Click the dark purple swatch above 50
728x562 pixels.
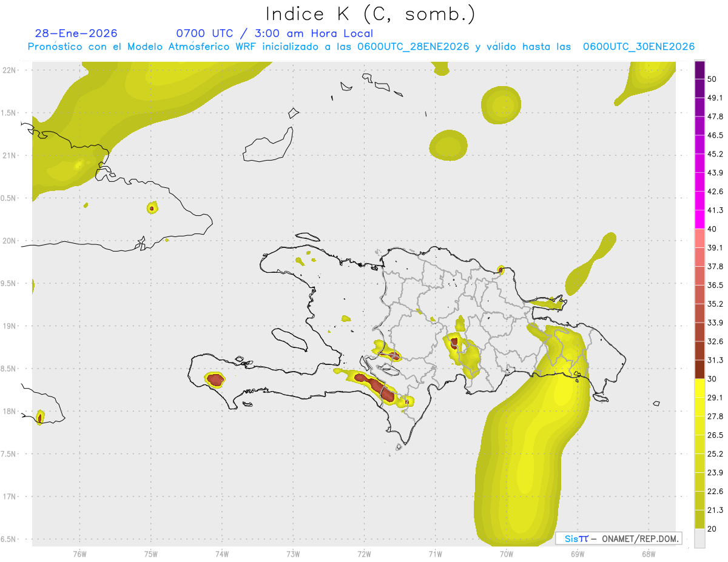point(700,70)
